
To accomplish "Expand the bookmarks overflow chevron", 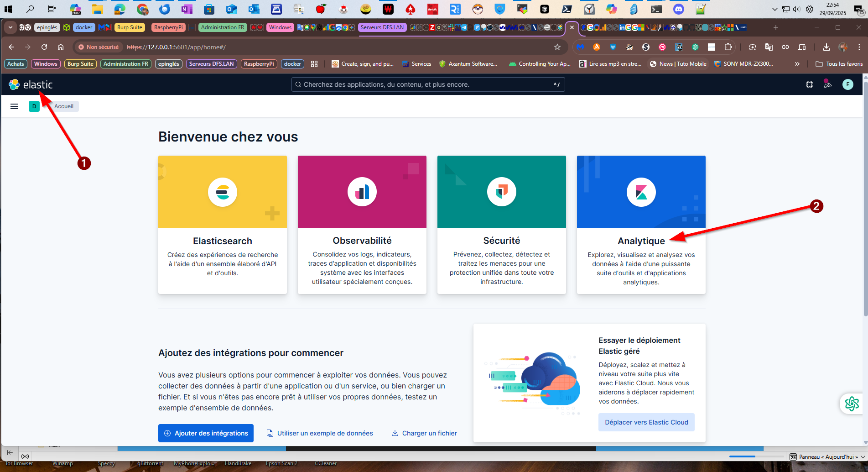I will [x=797, y=64].
